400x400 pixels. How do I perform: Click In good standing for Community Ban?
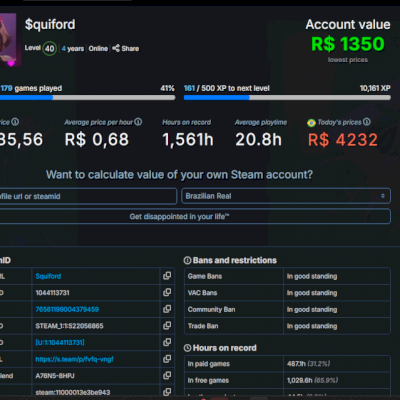312,310
